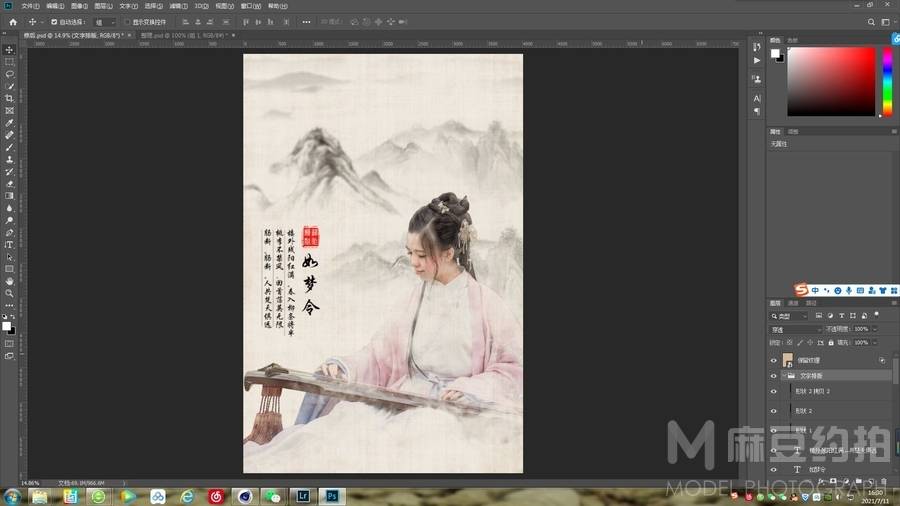Open the Edit Toolbar three-dots button
The image size is (900, 506).
click(9, 305)
